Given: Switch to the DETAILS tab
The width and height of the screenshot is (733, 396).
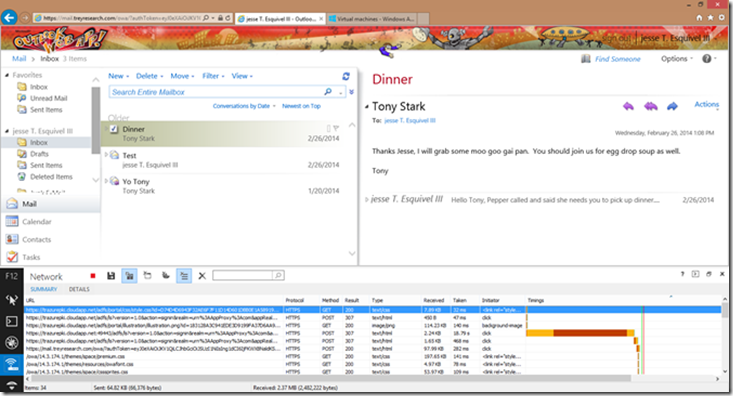Looking at the screenshot, I should pyautogui.click(x=79, y=289).
